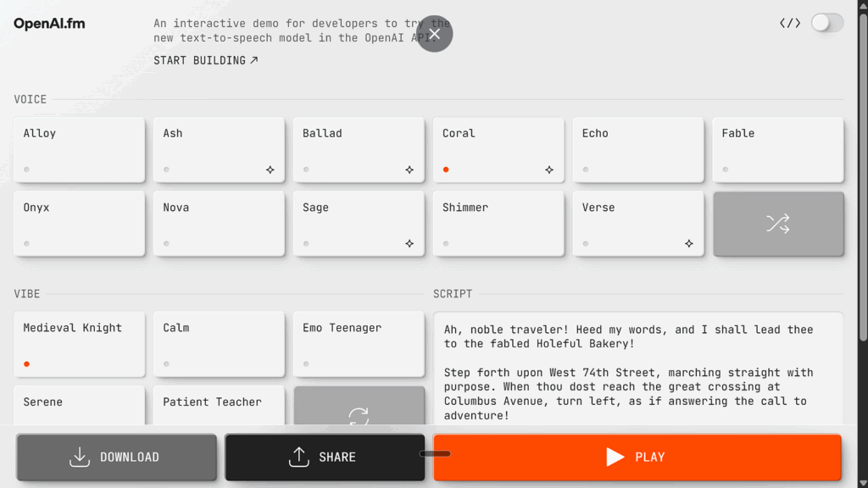868x488 pixels.
Task: Play the generated speech
Action: click(x=637, y=457)
